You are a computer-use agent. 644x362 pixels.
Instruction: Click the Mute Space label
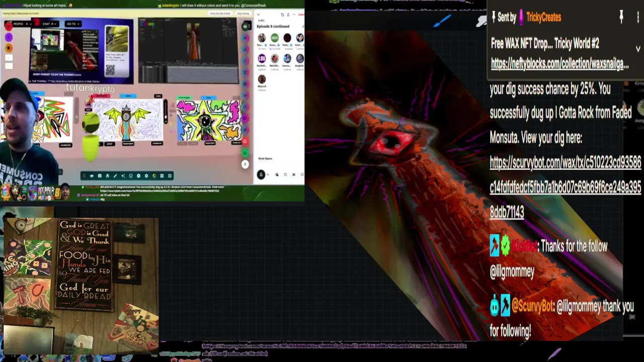[265, 158]
